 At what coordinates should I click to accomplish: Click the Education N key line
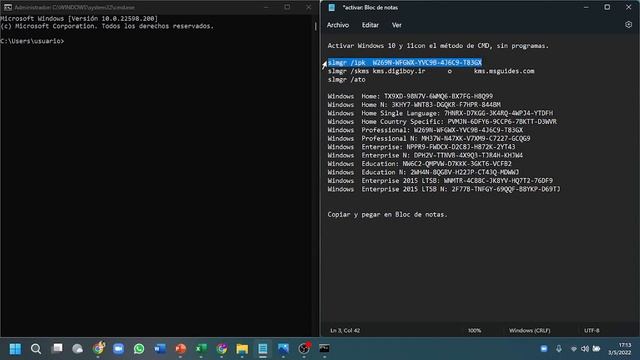[x=423, y=172]
